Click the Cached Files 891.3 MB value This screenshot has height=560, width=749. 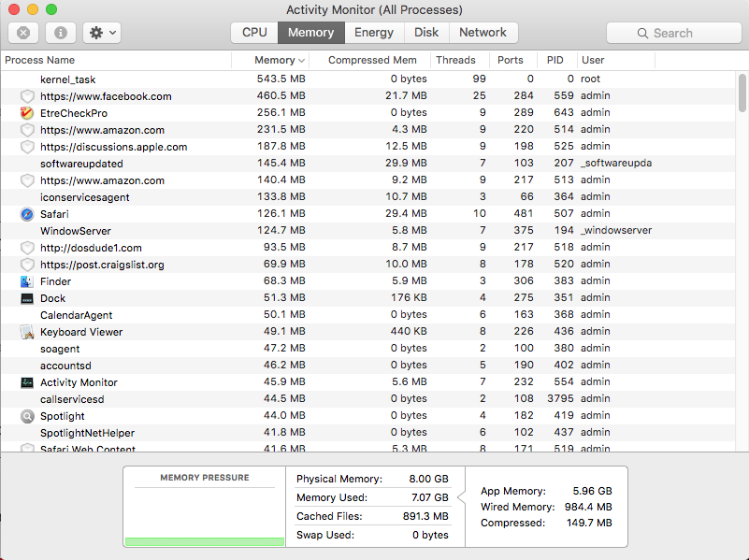click(425, 516)
